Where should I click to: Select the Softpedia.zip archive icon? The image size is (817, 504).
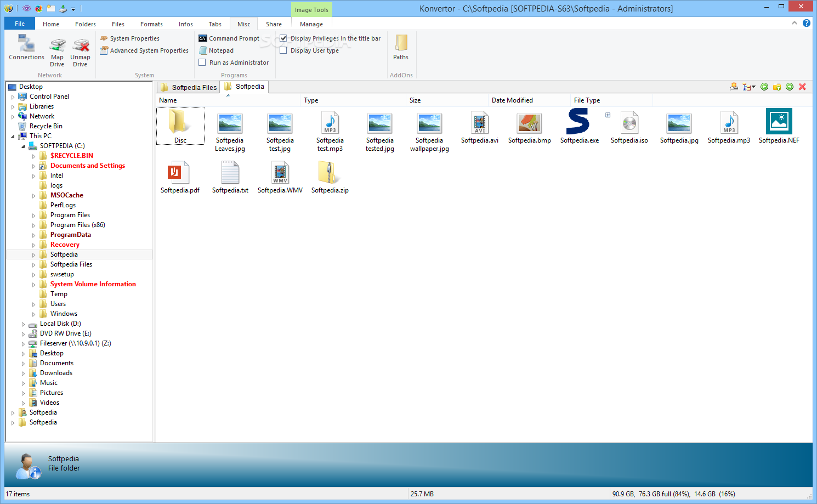[x=329, y=172]
